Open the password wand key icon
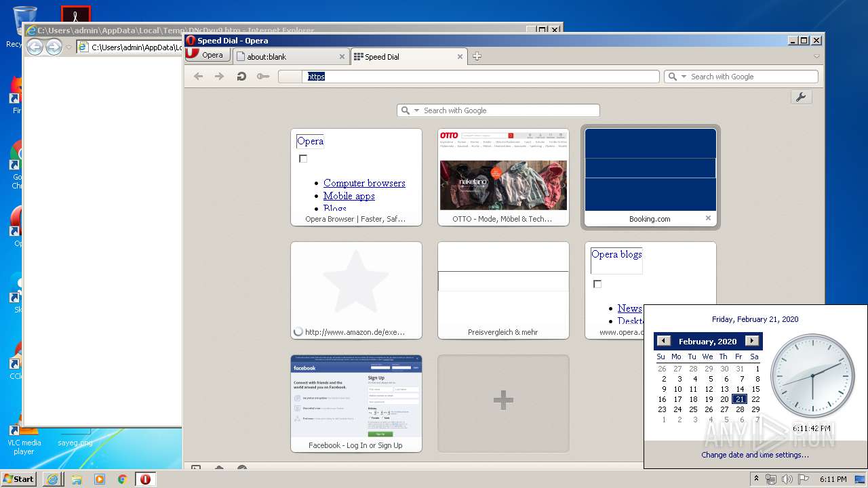 tap(263, 77)
